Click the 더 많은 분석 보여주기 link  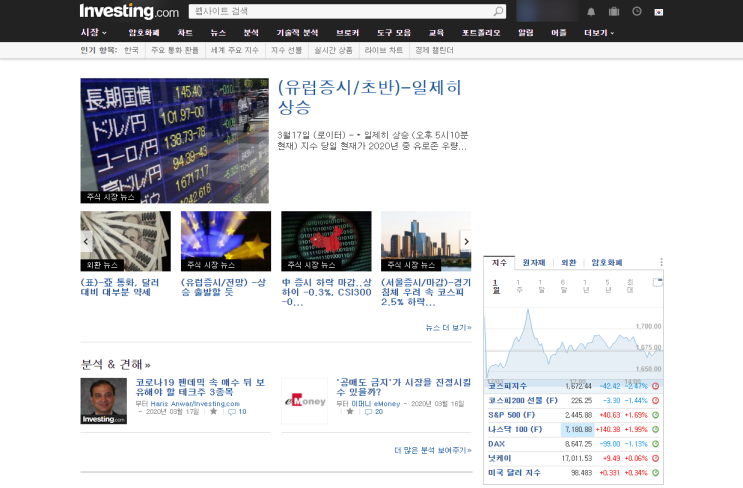click(x=433, y=450)
